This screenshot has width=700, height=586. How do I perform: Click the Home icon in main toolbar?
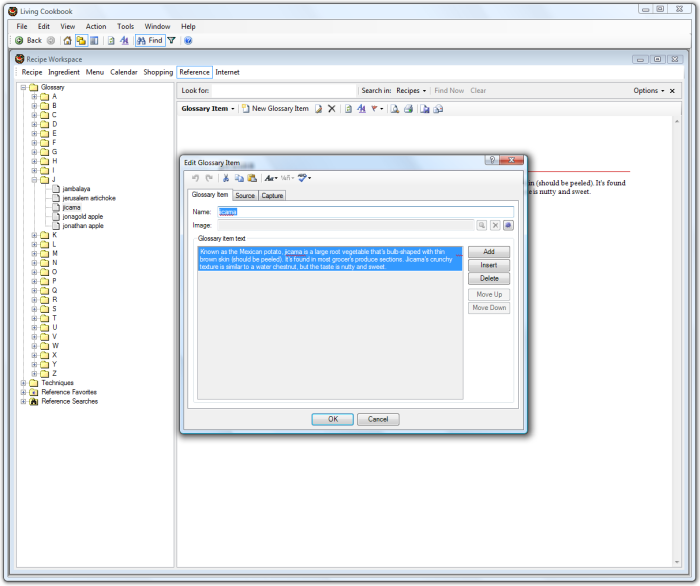pyautogui.click(x=67, y=41)
